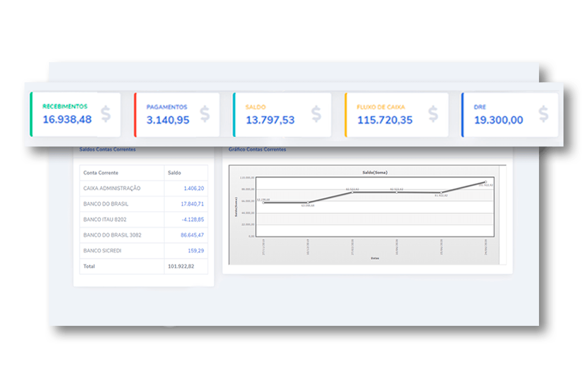Screen dimensions: 588x392
Task: Click the first chart data point 53.198,68
Action: (264, 202)
